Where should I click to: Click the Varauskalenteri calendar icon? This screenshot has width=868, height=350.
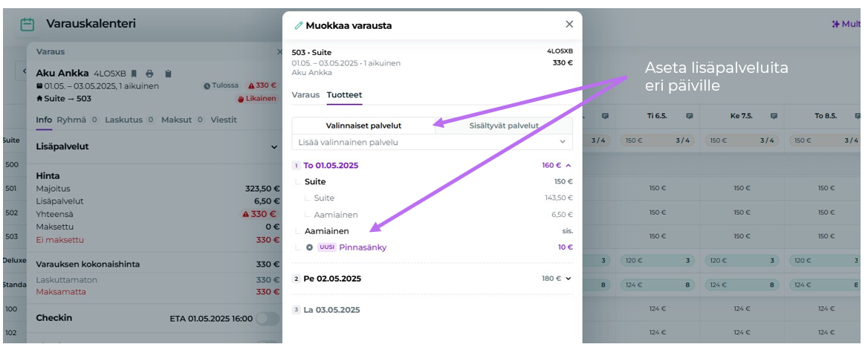(x=27, y=25)
